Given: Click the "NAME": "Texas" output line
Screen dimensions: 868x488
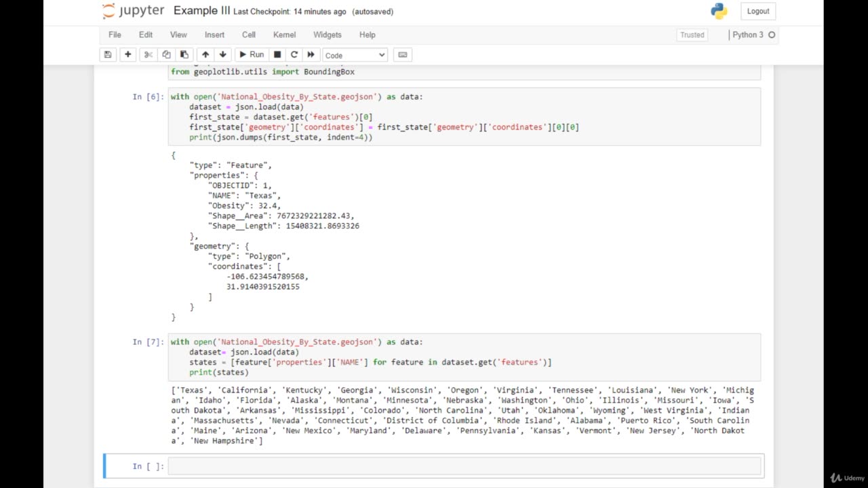Looking at the screenshot, I should point(244,195).
